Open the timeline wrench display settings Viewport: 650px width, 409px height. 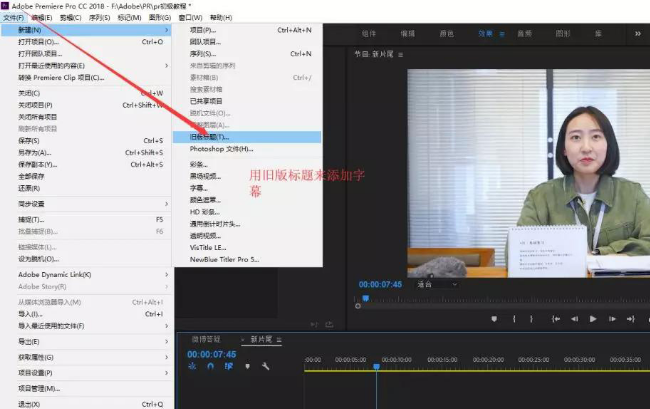[x=265, y=366]
